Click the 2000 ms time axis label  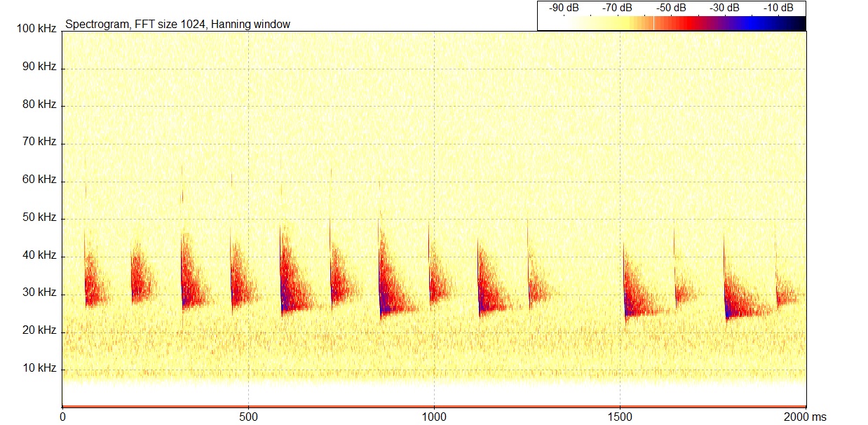click(x=805, y=417)
